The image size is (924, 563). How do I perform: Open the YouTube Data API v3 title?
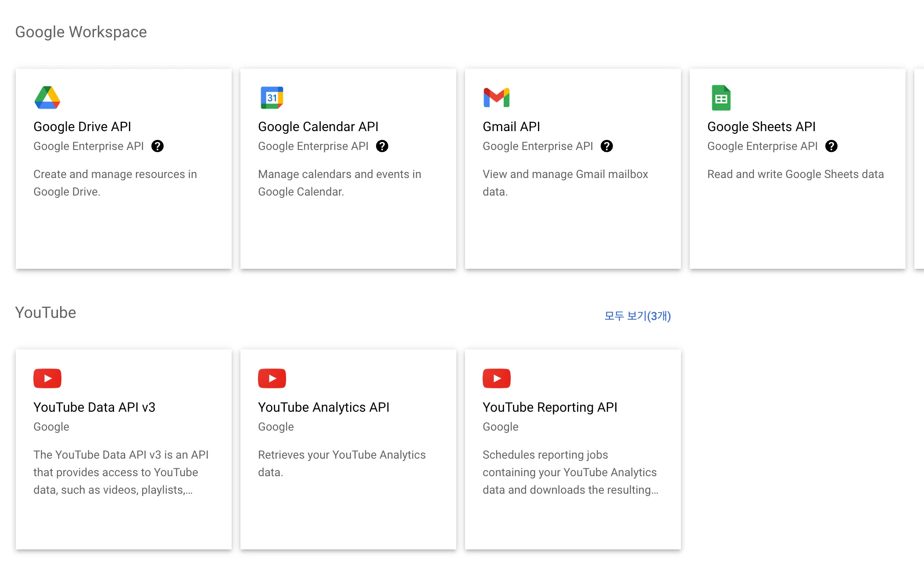[94, 407]
